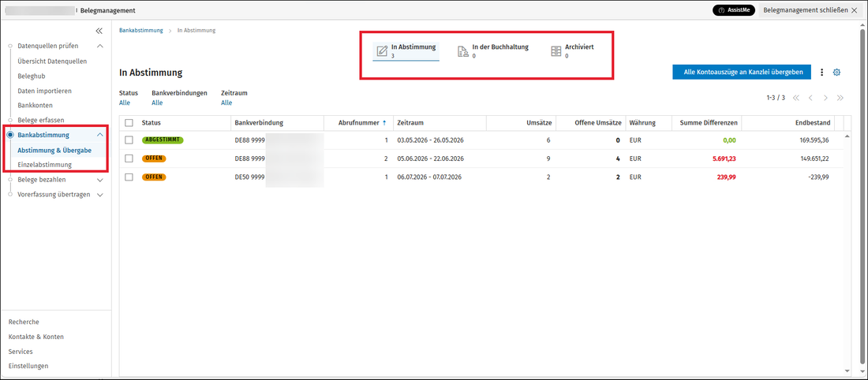Click period 06.07.2026 - 07.07.2026
Image resolution: width=868 pixels, height=380 pixels.
[x=429, y=177]
